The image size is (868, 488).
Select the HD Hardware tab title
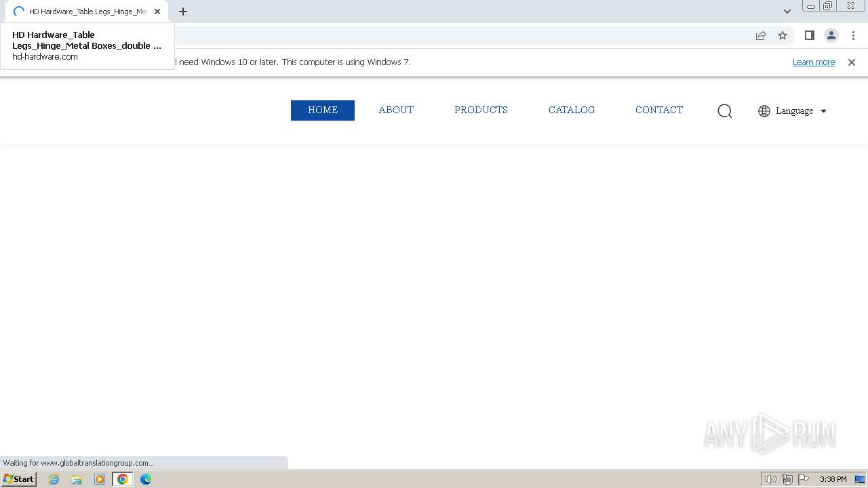(x=88, y=12)
